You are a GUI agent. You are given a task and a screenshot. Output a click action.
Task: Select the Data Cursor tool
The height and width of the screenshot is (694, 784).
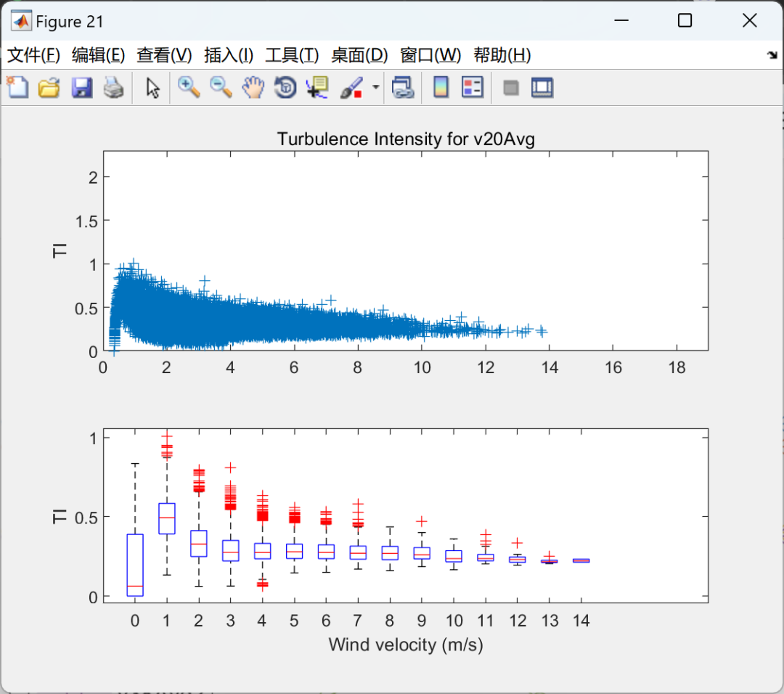[317, 88]
